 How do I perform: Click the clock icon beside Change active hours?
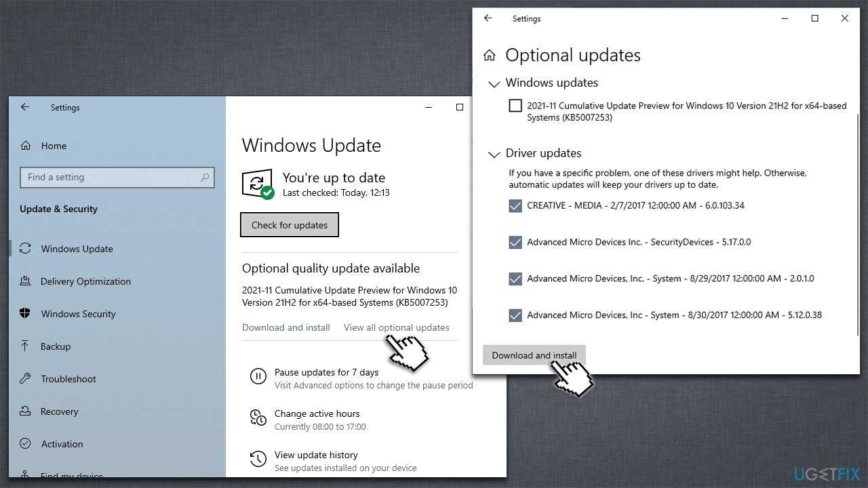point(258,418)
